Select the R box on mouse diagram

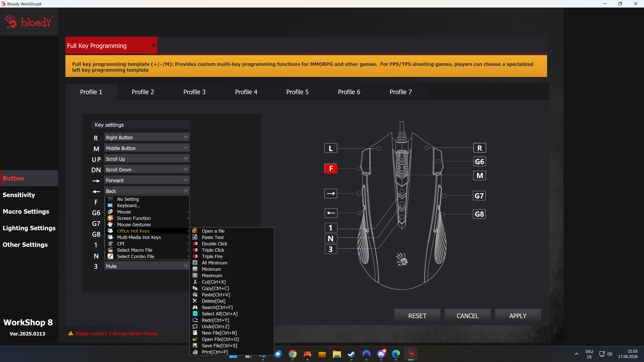[479, 148]
